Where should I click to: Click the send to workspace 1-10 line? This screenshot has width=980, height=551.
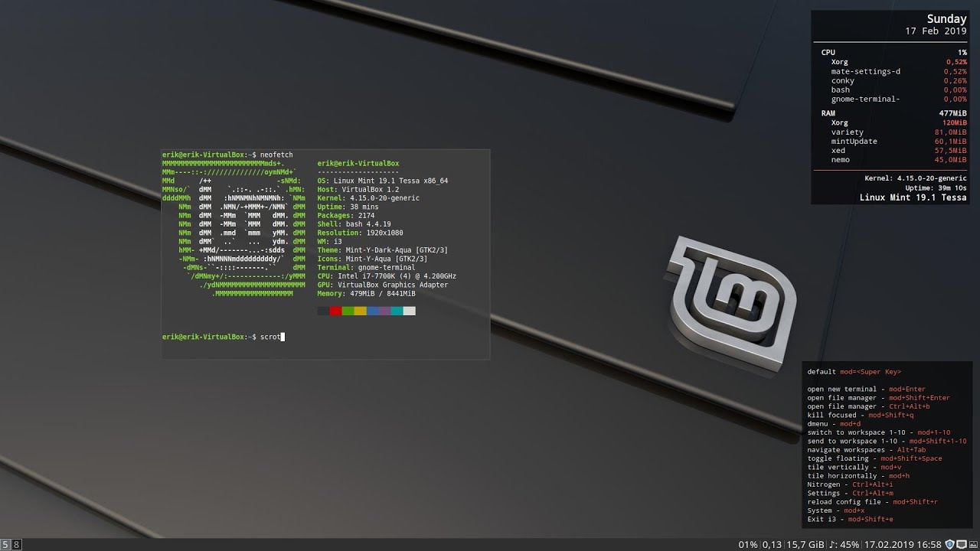tap(887, 442)
